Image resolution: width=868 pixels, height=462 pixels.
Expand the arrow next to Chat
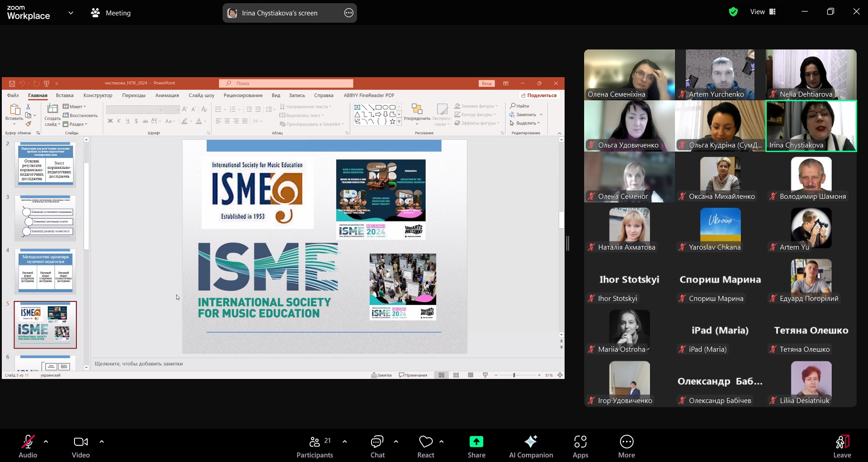point(396,441)
